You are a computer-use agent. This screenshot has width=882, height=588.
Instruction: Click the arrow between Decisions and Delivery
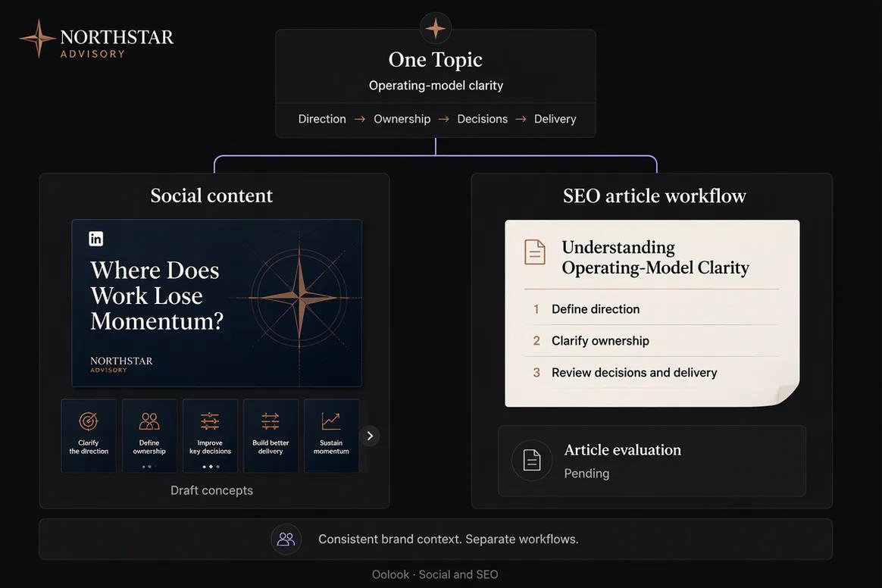(521, 119)
